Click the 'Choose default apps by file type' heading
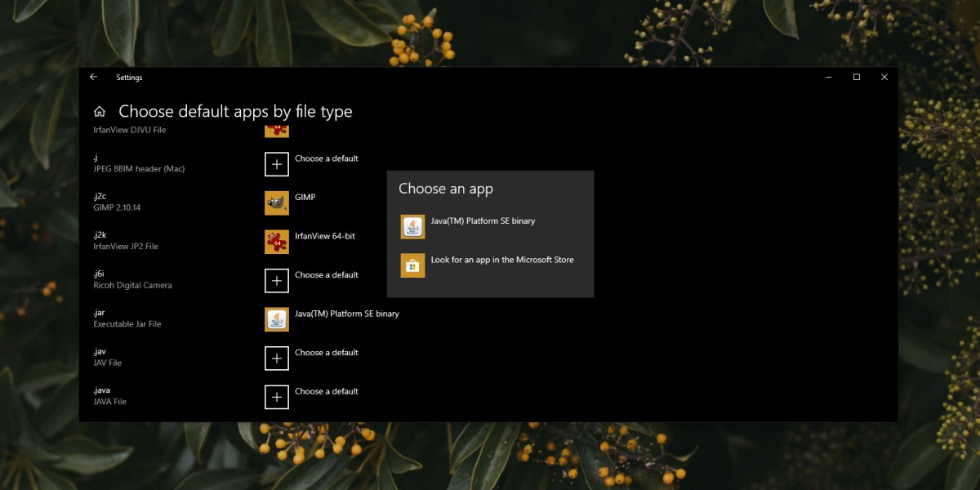 (236, 112)
